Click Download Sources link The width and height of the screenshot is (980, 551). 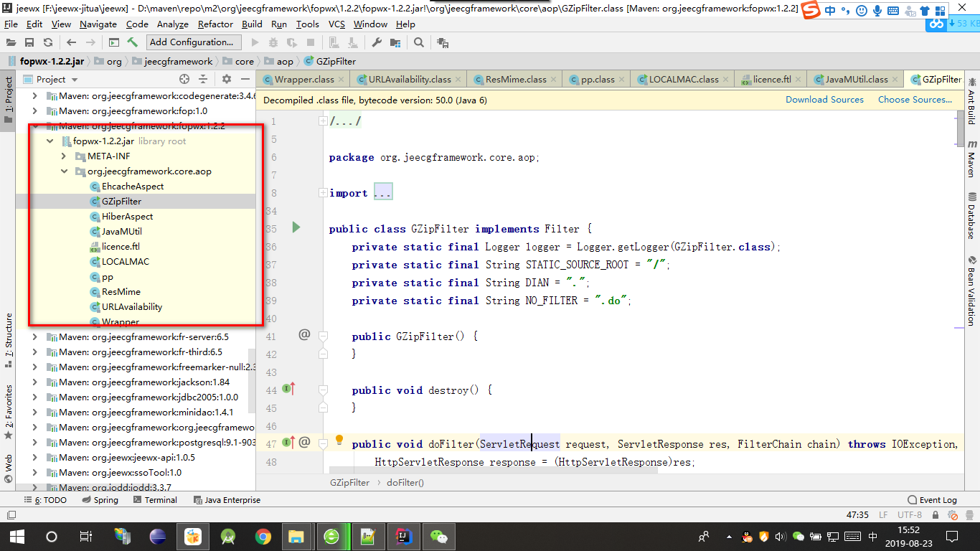pos(824,100)
